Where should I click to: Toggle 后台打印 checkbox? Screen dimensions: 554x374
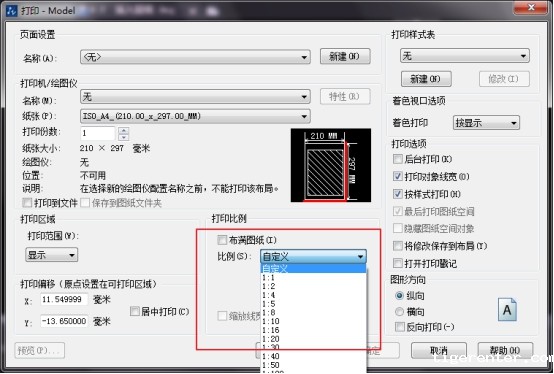coord(397,159)
